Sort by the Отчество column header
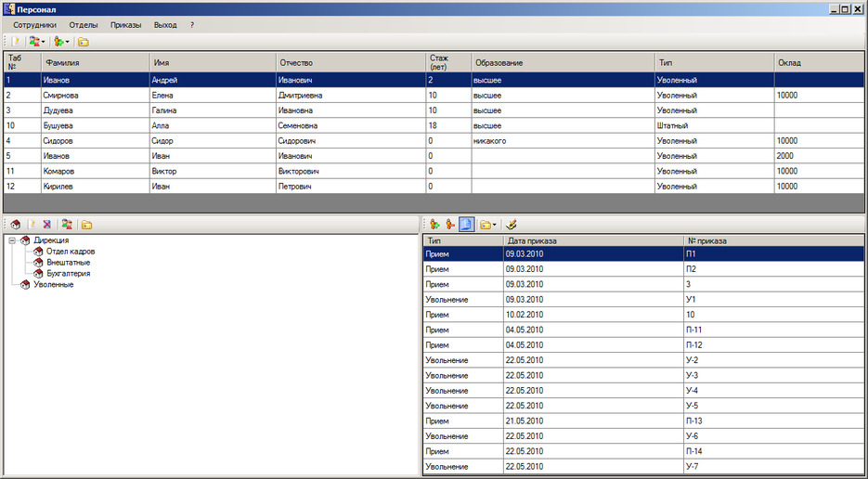This screenshot has width=868, height=479. coord(351,62)
